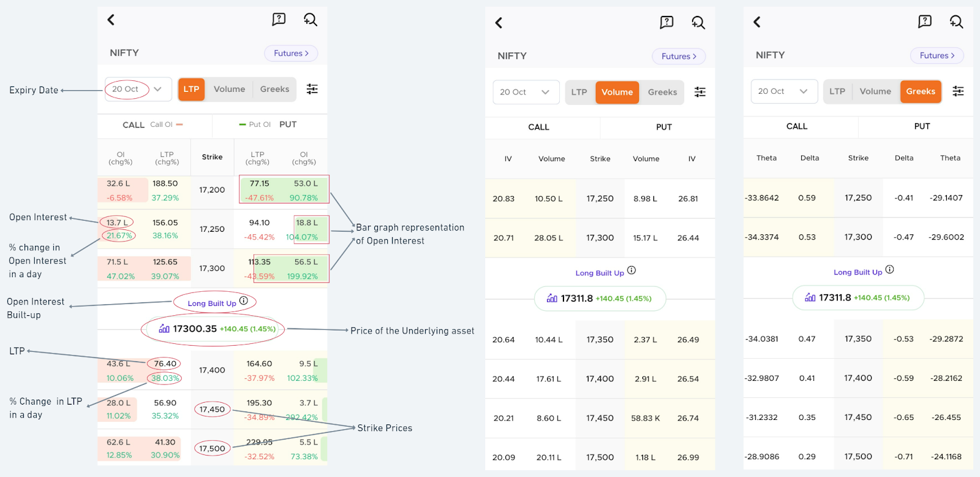Switch to Greeks tab in left panel

point(274,89)
